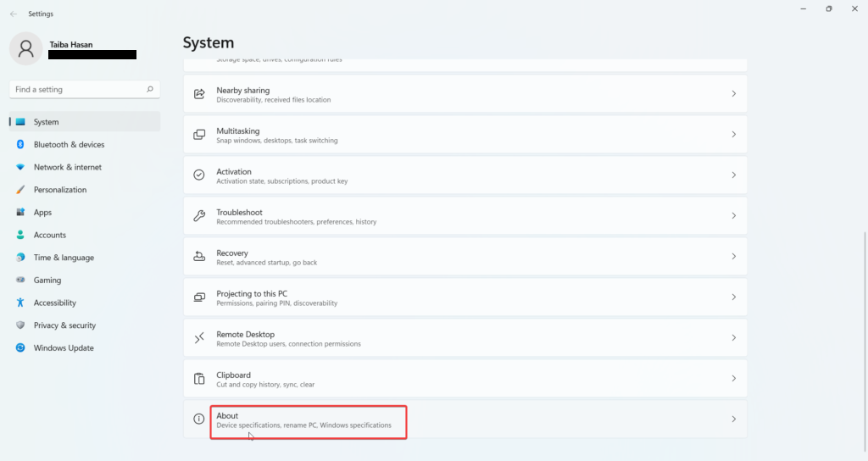Click the Personalization brush icon

(20, 190)
